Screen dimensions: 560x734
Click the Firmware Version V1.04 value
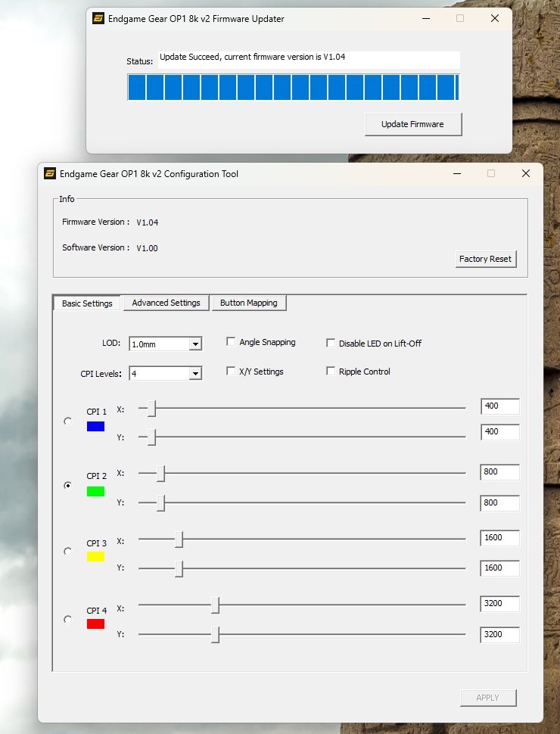coord(148,222)
